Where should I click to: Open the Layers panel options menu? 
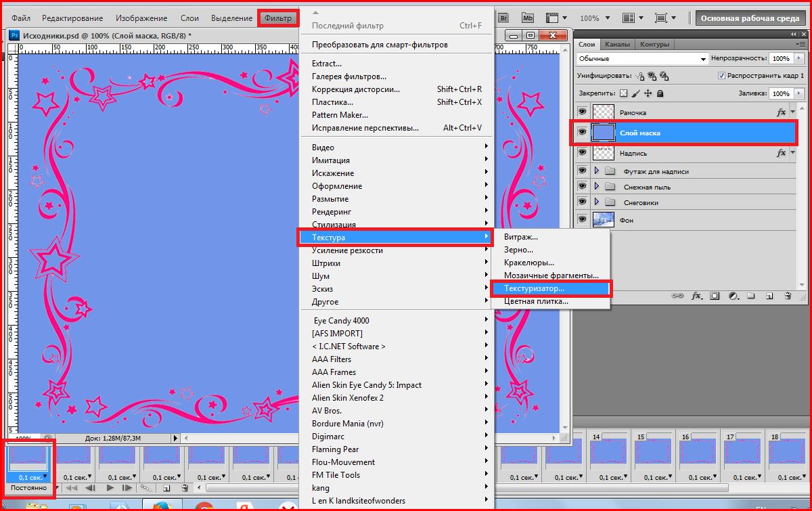(x=800, y=45)
